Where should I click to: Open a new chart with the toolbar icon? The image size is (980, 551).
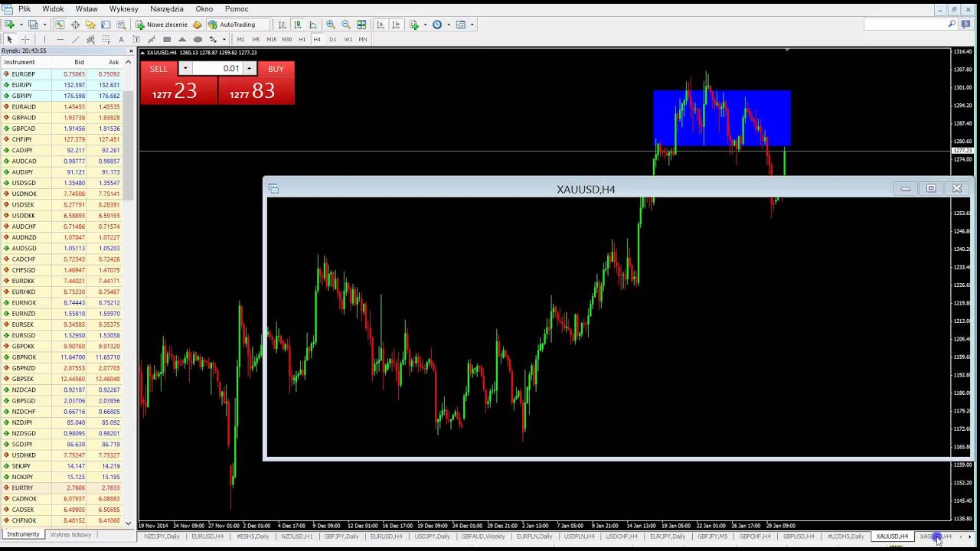coord(9,24)
